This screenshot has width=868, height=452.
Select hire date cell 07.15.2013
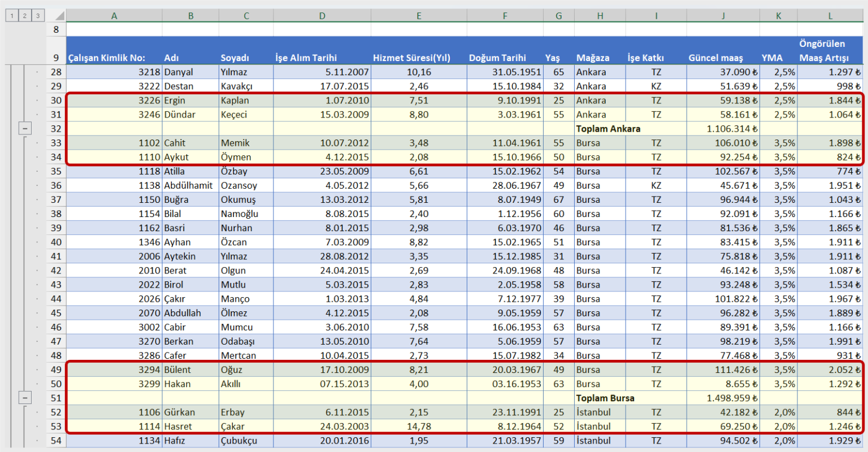coord(322,384)
